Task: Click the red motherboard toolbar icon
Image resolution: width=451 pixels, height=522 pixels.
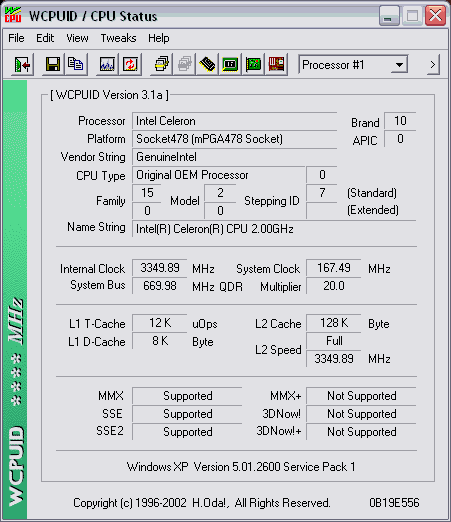Action: click(276, 64)
